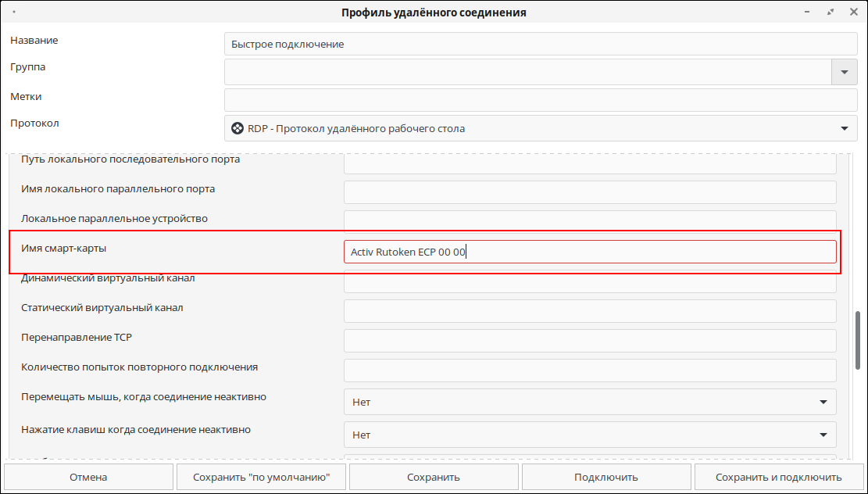Close the connection profile dialog
This screenshot has width=868, height=494.
point(853,12)
